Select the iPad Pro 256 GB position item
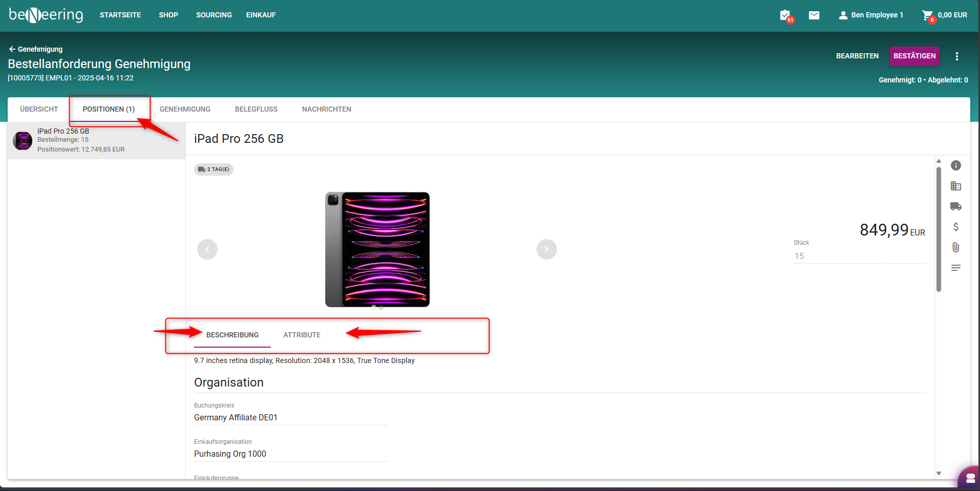The height and width of the screenshot is (491, 980). (96, 140)
